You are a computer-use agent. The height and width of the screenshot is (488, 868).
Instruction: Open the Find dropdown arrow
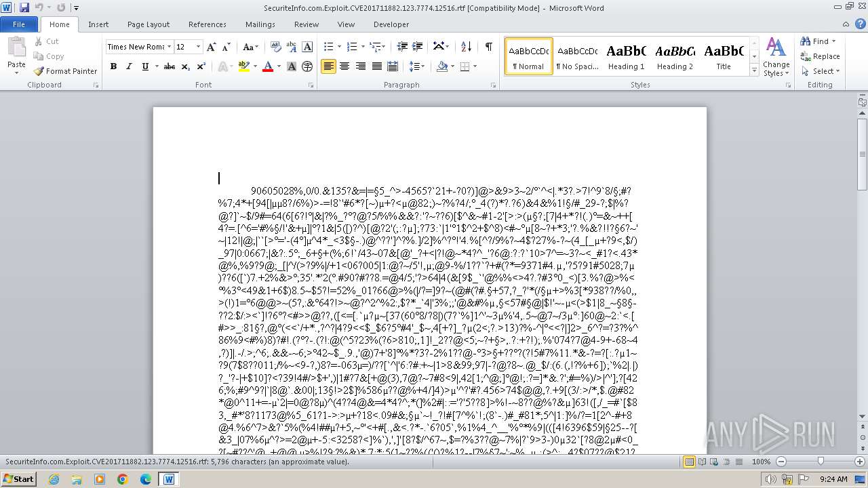tap(834, 41)
